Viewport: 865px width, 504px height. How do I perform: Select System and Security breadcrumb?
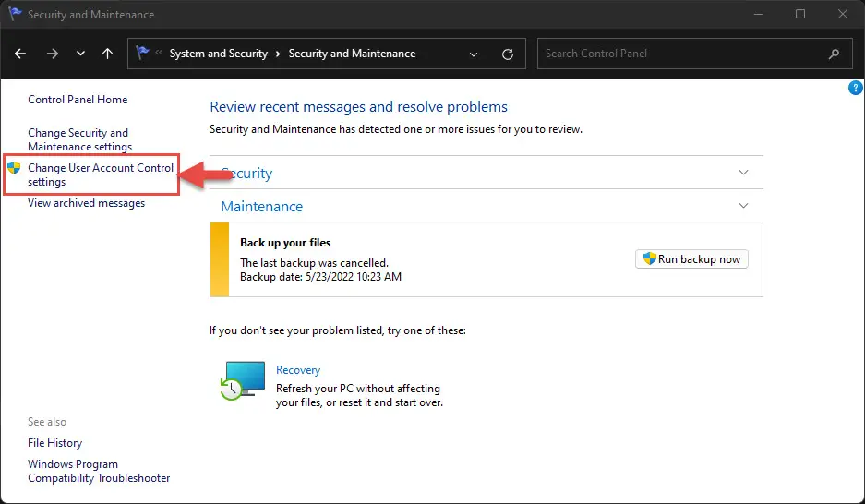tap(218, 54)
